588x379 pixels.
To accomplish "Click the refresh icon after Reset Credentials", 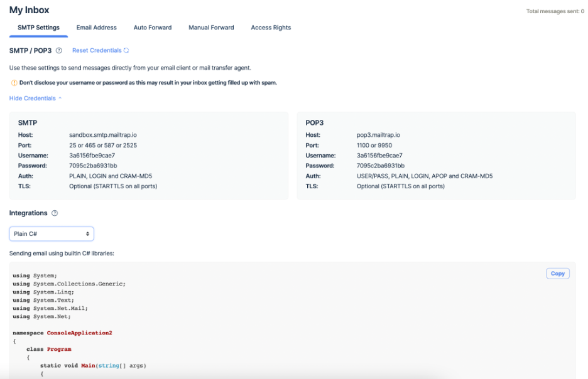I will (126, 50).
